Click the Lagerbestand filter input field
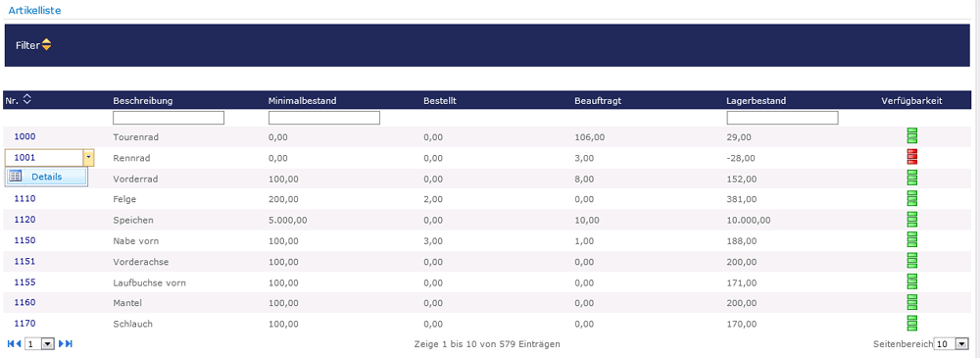980x358 pixels. click(782, 118)
